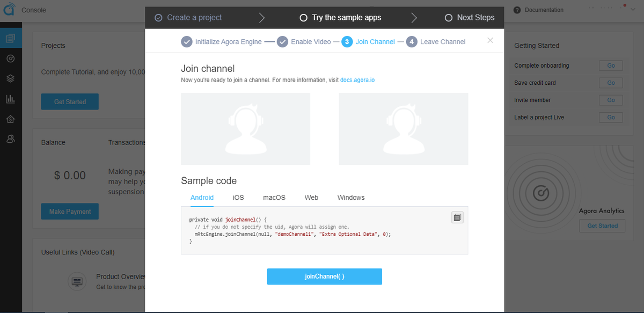
Task: Go to Try the sample apps stage
Action: click(340, 18)
